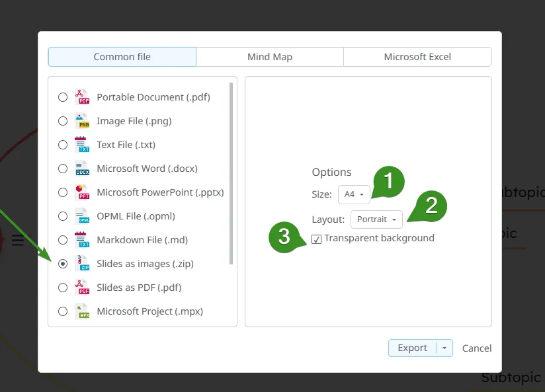The width and height of the screenshot is (545, 392).
Task: Click the Microsoft PowerPoint PPTX icon
Action: tap(82, 192)
